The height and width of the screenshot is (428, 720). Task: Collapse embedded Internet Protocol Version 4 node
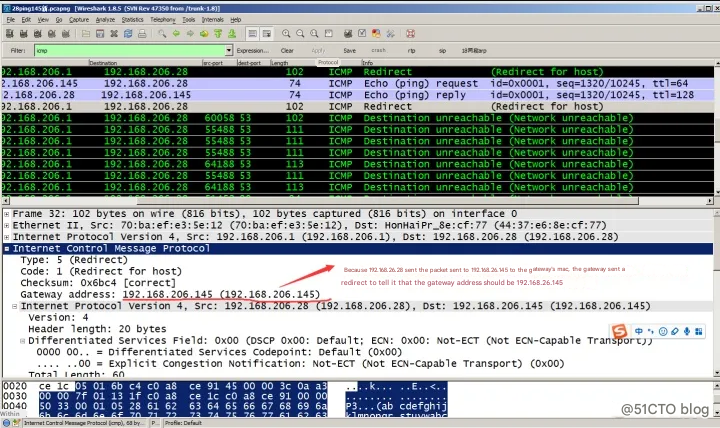[15, 306]
